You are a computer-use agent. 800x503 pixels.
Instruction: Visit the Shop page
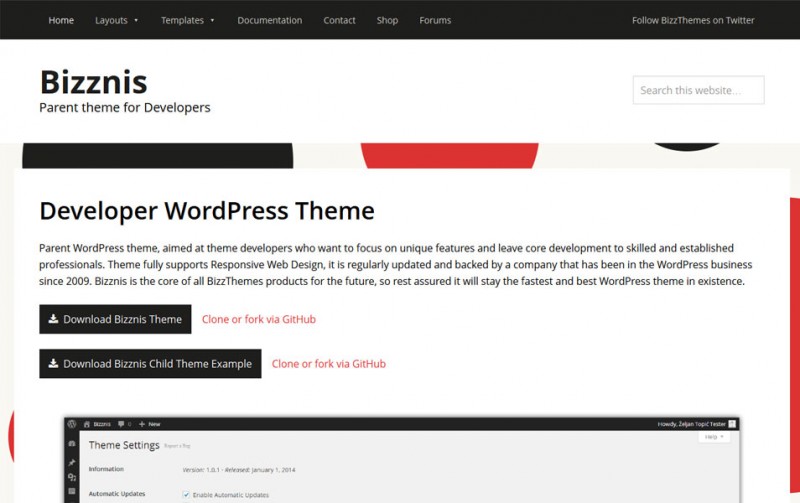387,20
